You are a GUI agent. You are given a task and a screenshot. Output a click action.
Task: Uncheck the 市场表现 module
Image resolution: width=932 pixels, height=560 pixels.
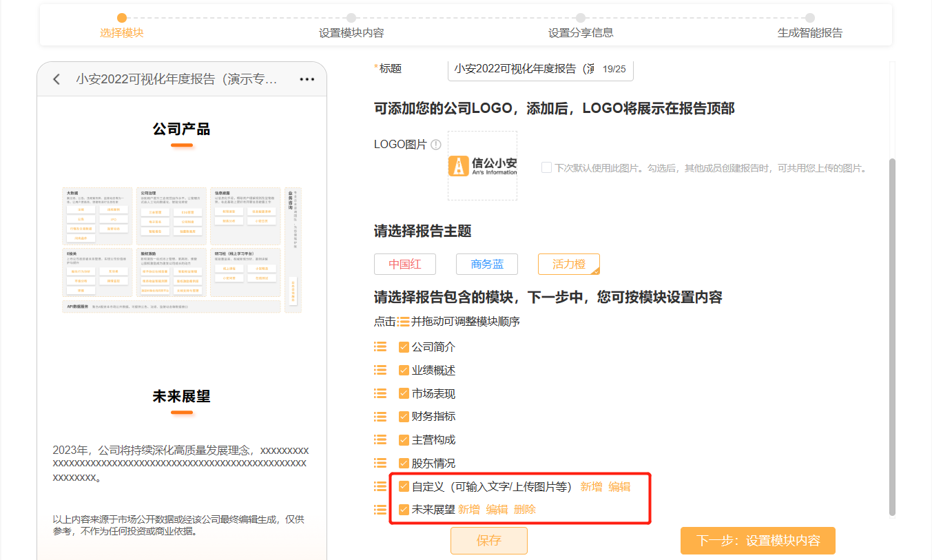tap(404, 393)
